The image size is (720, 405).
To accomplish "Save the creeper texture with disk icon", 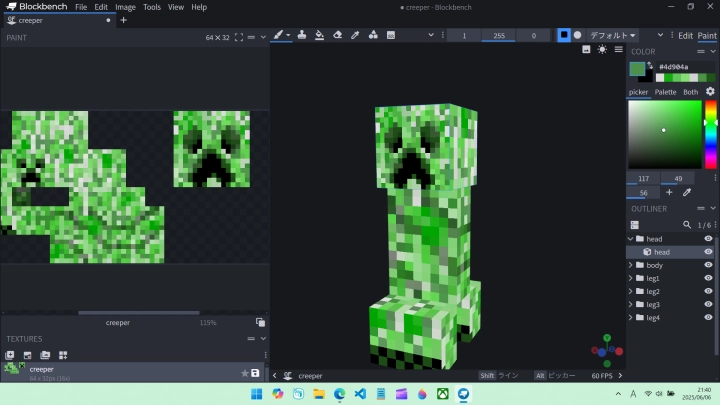I will coord(255,373).
